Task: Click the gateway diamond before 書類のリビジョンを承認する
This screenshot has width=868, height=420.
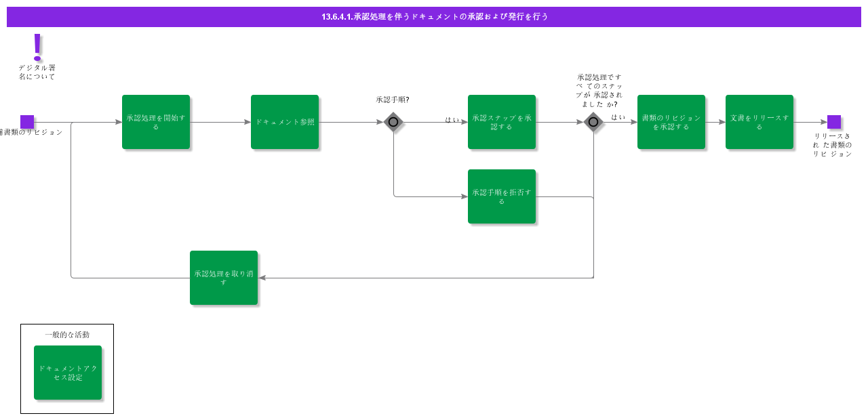Action: pos(593,122)
